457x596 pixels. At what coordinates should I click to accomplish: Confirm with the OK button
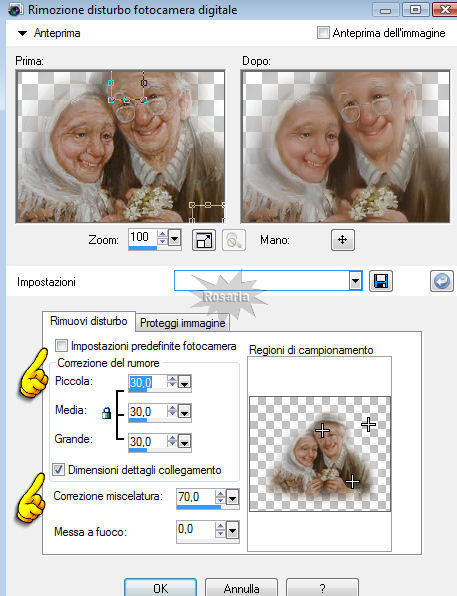(x=160, y=588)
